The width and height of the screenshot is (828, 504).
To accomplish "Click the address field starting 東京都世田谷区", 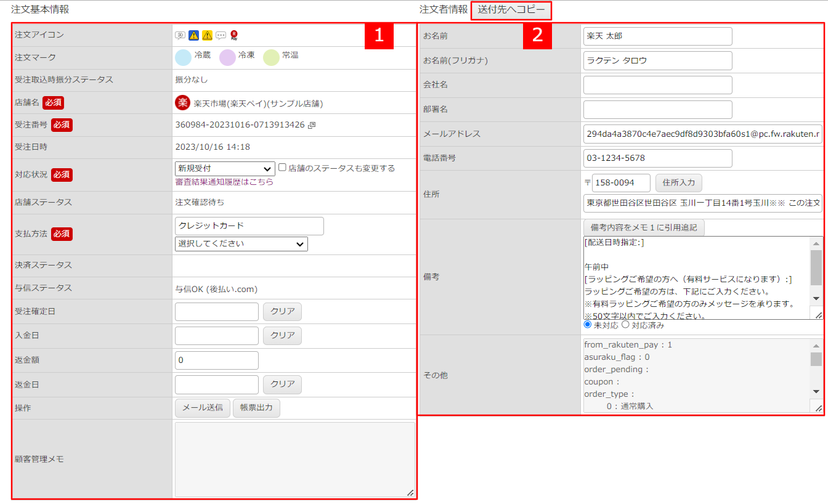I will pos(703,203).
